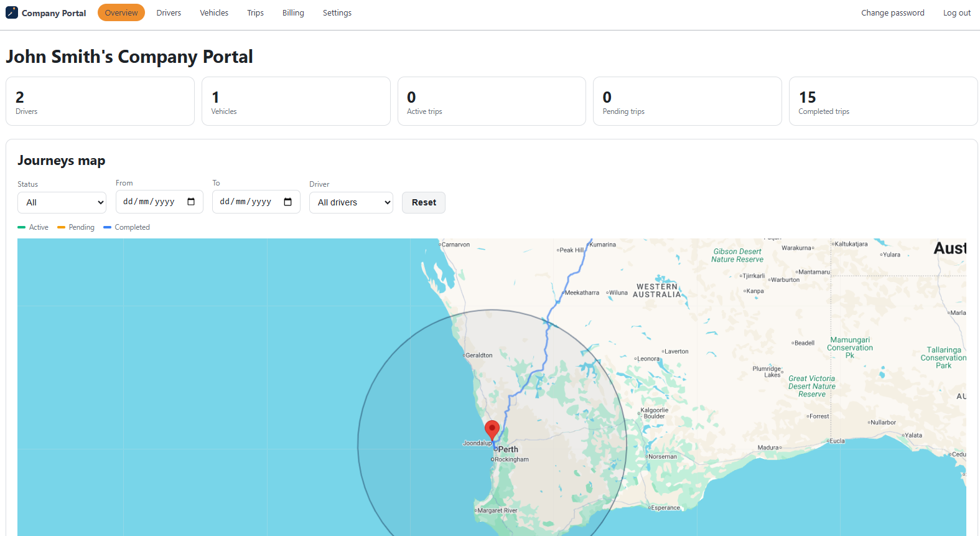Click the Rockingham label on the map
The image size is (980, 536).
[511, 459]
